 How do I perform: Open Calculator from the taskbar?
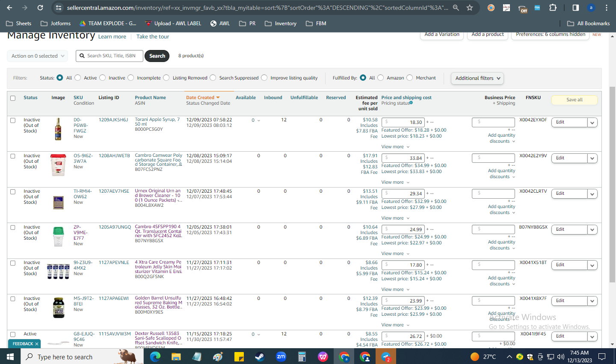[x=302, y=356]
